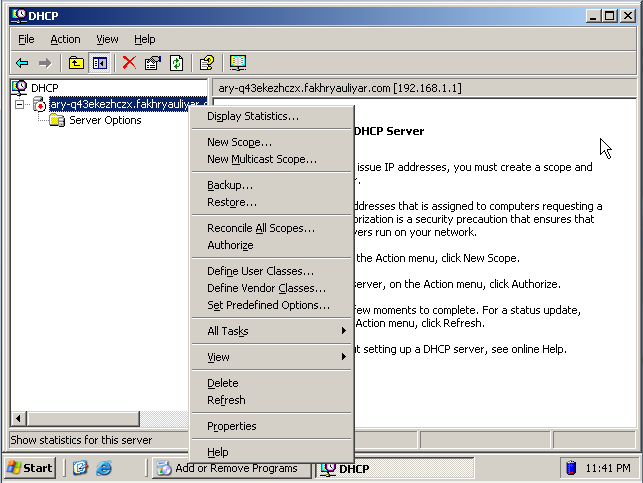Click the DHCP taskbar button

pyautogui.click(x=394, y=468)
